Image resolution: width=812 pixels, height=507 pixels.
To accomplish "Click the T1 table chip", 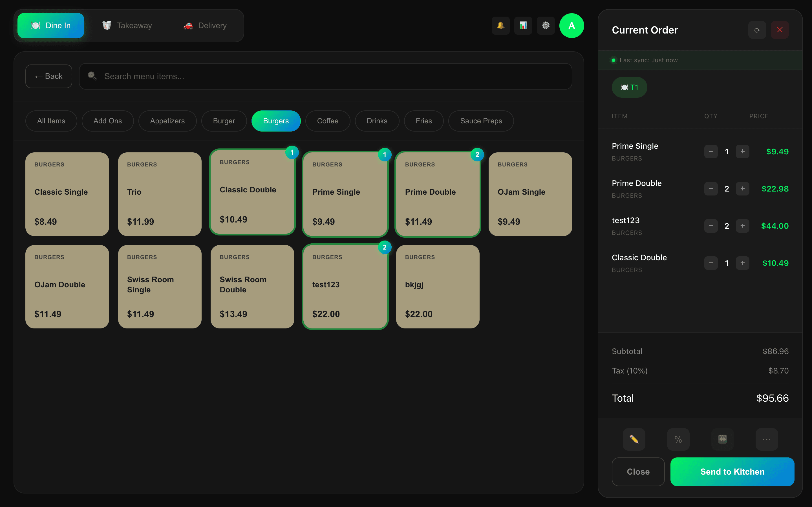I will coord(629,87).
